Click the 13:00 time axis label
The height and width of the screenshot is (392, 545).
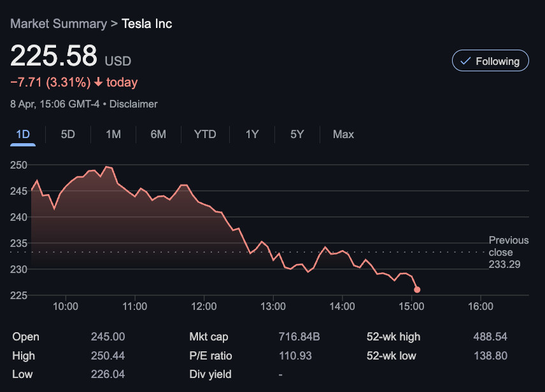click(273, 307)
